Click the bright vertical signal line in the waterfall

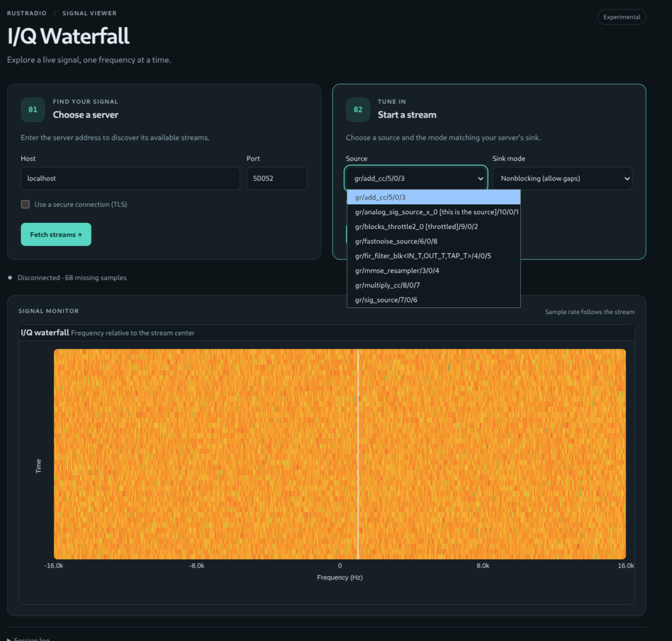click(x=358, y=454)
